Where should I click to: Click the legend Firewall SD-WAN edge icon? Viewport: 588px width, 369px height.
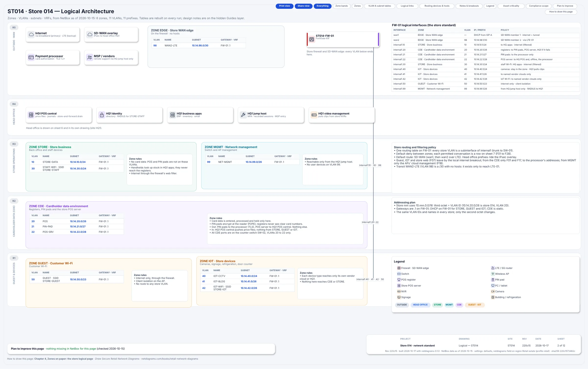click(x=399, y=268)
